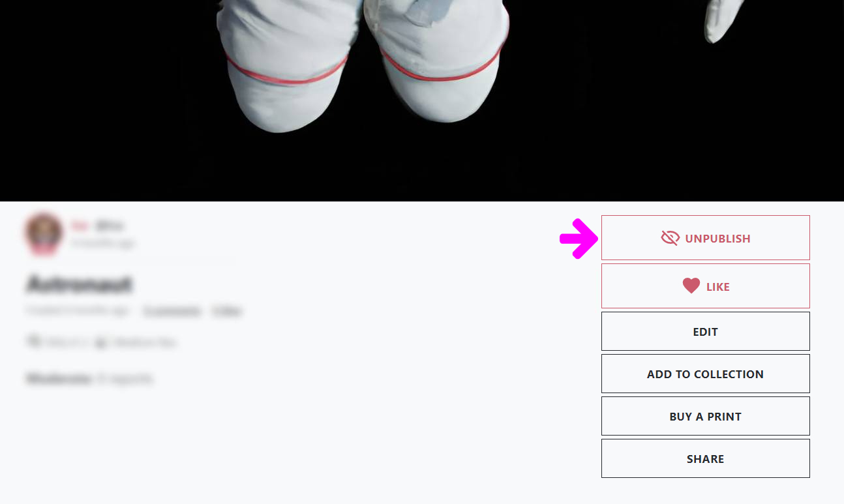Select Buy a Print
The image size is (844, 504).
pos(705,416)
